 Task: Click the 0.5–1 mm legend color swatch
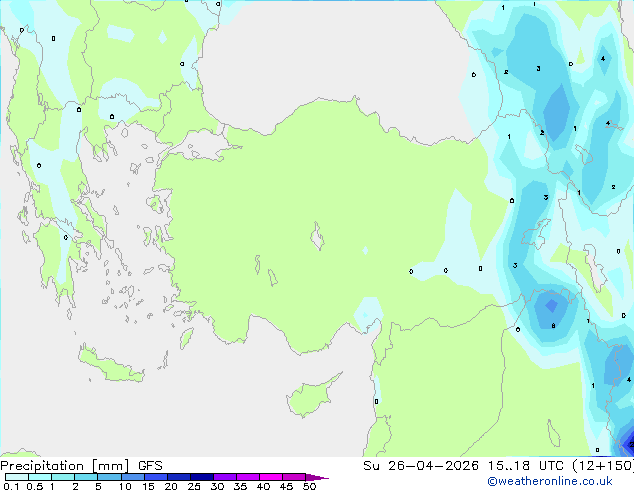[40, 477]
